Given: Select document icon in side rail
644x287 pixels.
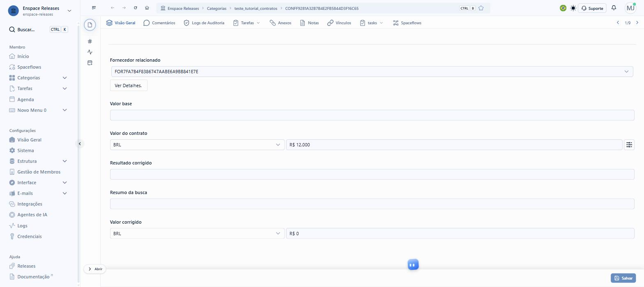Looking at the screenshot, I should 90,25.
